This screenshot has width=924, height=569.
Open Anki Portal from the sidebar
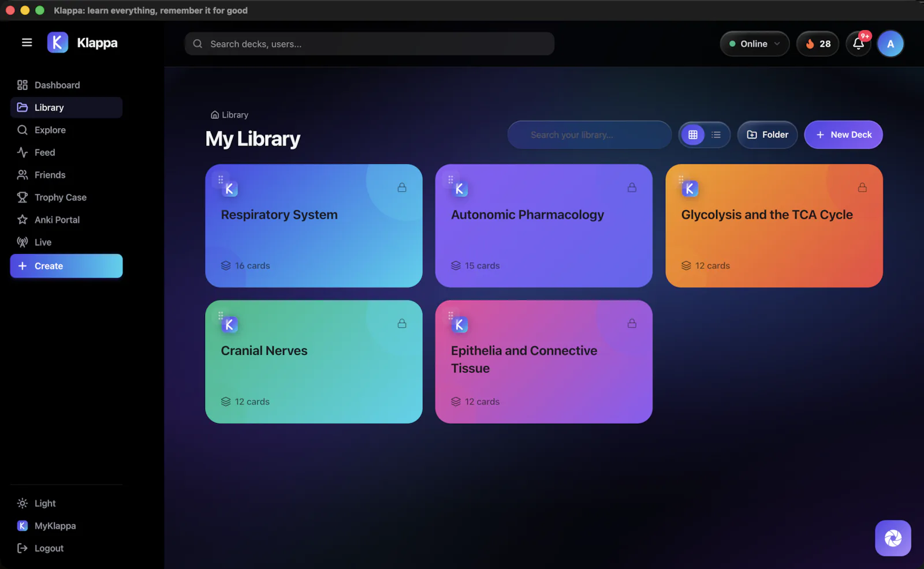click(66, 220)
